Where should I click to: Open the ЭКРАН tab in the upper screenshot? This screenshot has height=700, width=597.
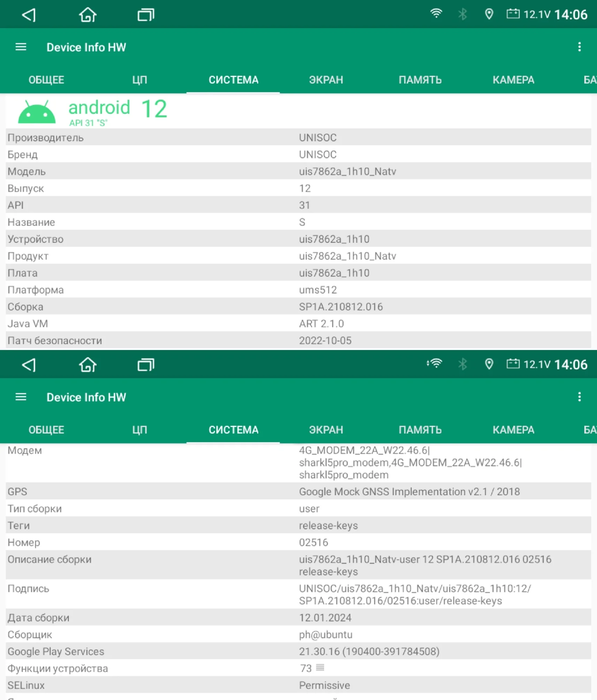coord(326,80)
